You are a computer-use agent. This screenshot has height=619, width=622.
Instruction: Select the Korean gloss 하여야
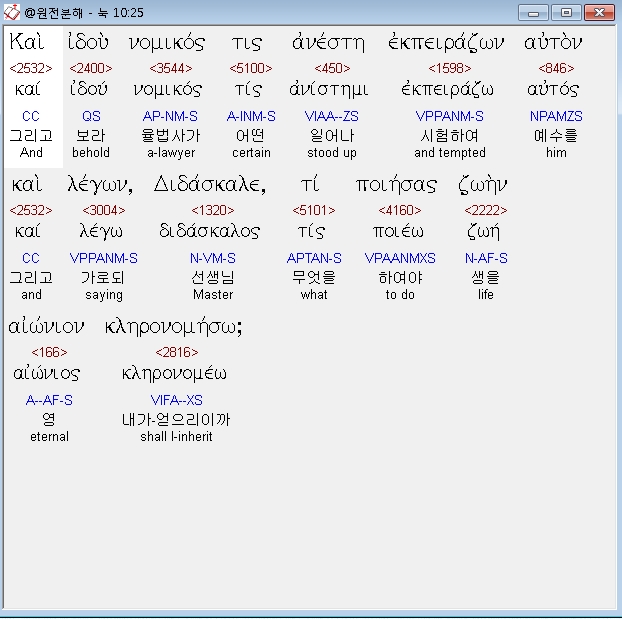click(x=400, y=277)
